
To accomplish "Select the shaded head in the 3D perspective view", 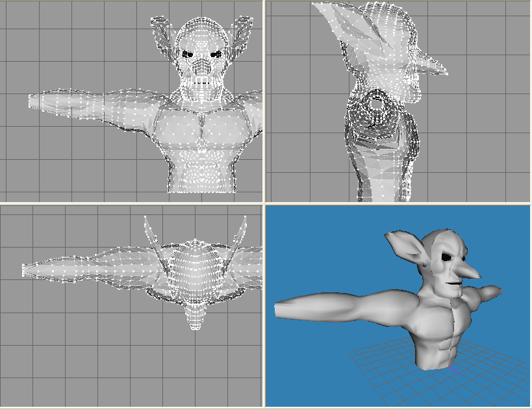I will [x=438, y=263].
